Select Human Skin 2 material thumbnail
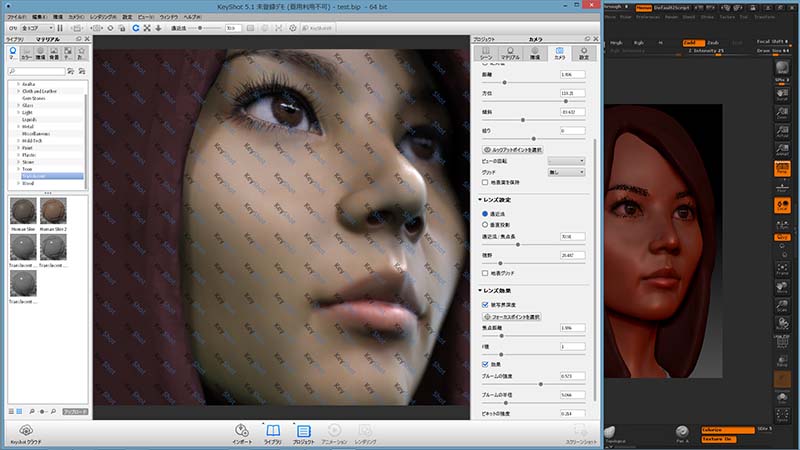This screenshot has width=800, height=450. (x=53, y=211)
